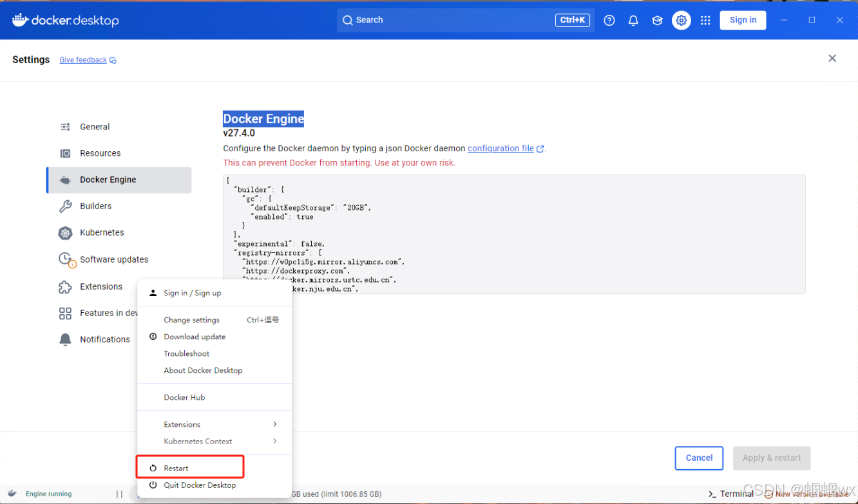Click the Docker Engine whale sidebar icon
Viewport: 858px width, 504px height.
pos(65,180)
